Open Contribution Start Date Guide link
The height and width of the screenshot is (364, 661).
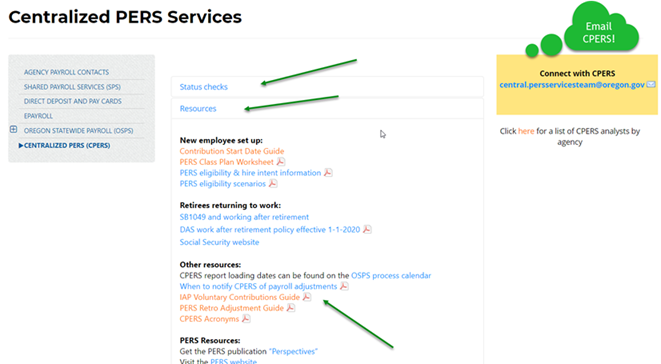[232, 151]
